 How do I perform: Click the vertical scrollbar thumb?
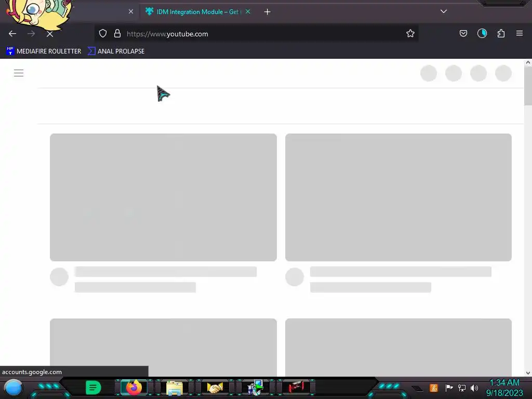pyautogui.click(x=528, y=86)
